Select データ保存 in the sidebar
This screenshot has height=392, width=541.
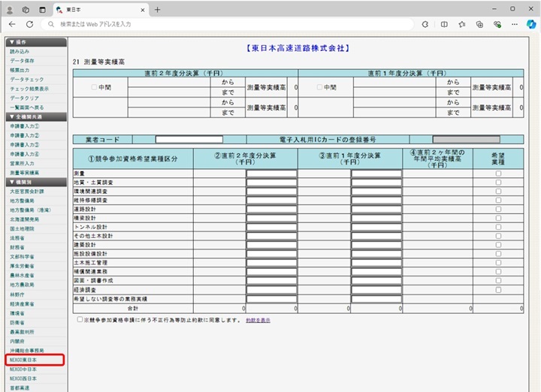coord(22,61)
